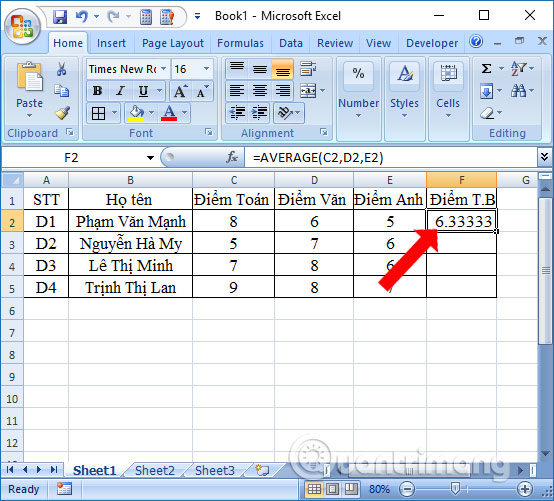Activate Format Painter brush

click(62, 113)
